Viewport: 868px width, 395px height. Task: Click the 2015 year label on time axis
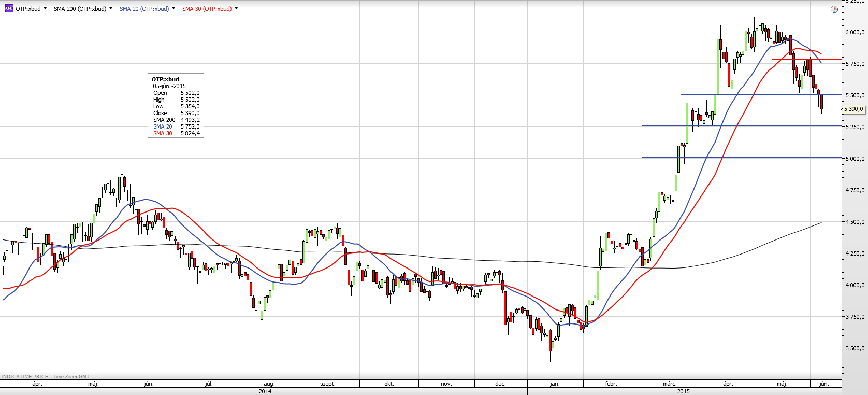click(x=684, y=391)
